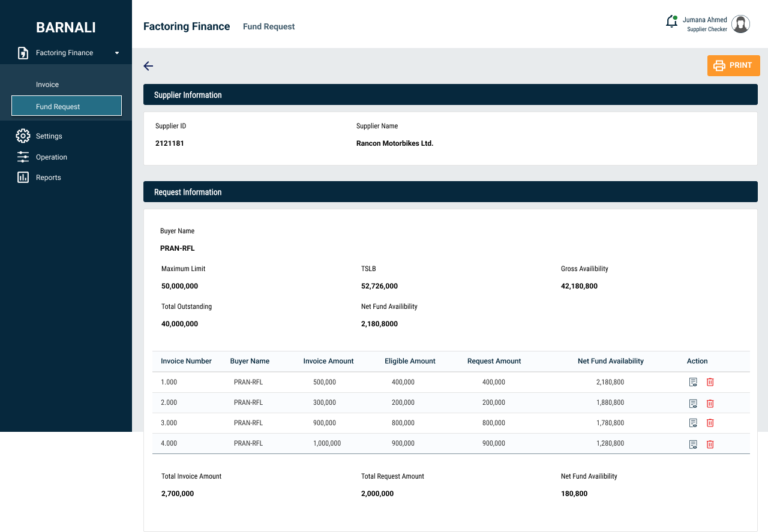
Task: View details of invoice 3.000
Action: (693, 423)
